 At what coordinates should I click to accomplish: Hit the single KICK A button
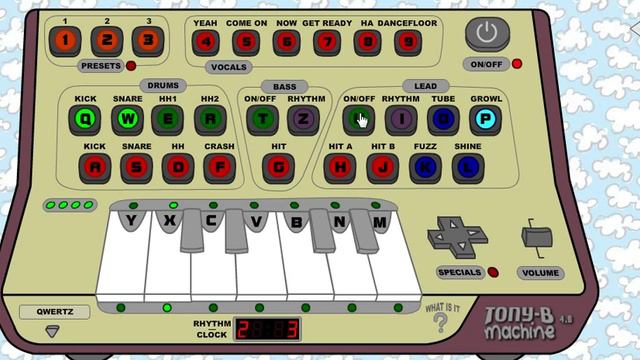tap(95, 168)
